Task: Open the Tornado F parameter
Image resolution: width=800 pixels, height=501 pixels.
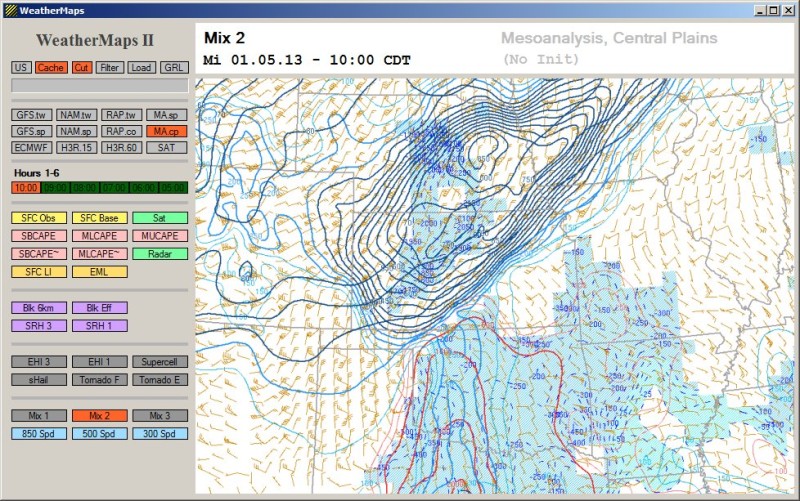Action: point(99,379)
